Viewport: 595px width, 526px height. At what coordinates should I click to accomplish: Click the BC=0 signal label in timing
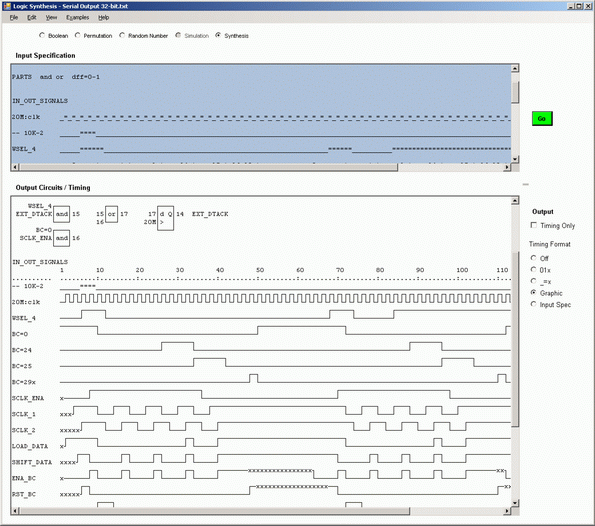(x=20, y=334)
